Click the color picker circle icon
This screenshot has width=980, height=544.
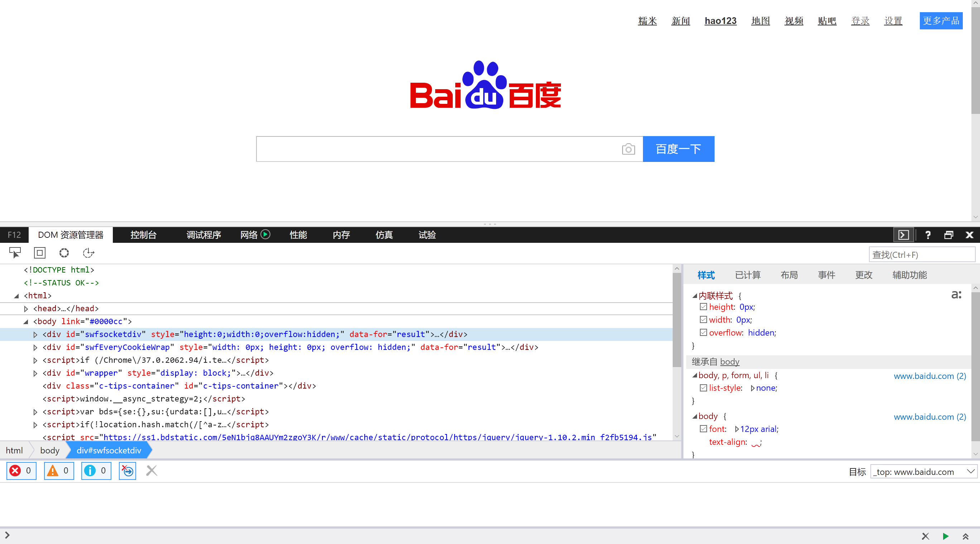tap(64, 253)
